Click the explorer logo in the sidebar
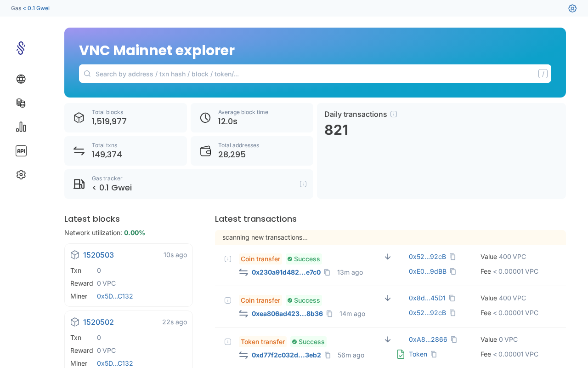Image resolution: width=588 pixels, height=368 pixels. 21,48
